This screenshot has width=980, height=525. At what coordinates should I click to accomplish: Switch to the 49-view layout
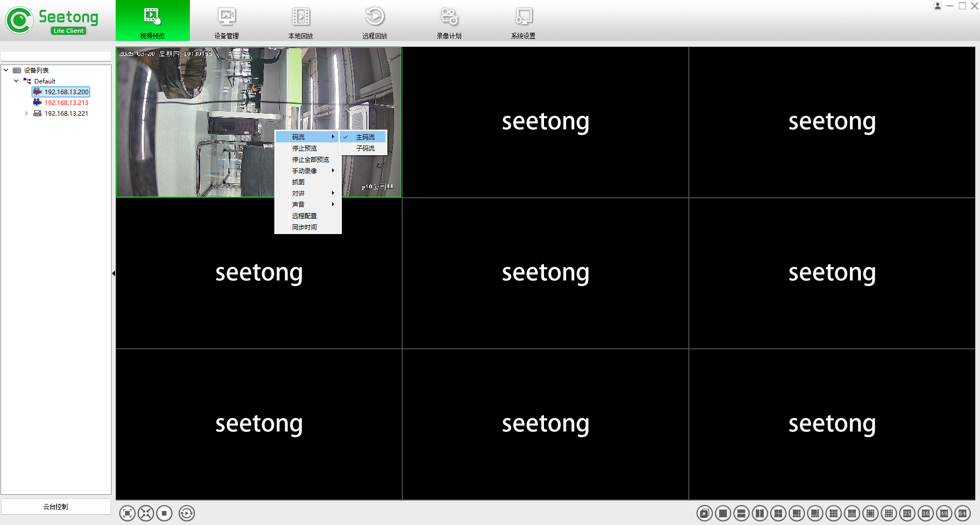click(x=944, y=513)
